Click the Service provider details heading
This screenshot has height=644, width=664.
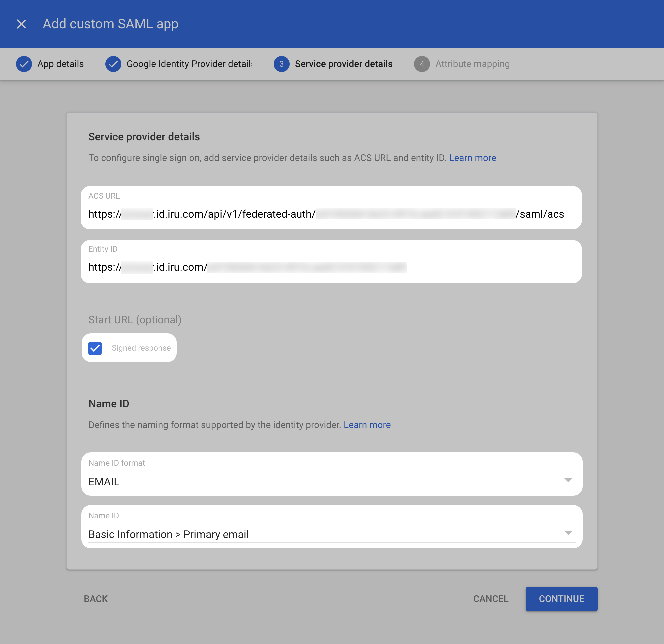click(144, 137)
